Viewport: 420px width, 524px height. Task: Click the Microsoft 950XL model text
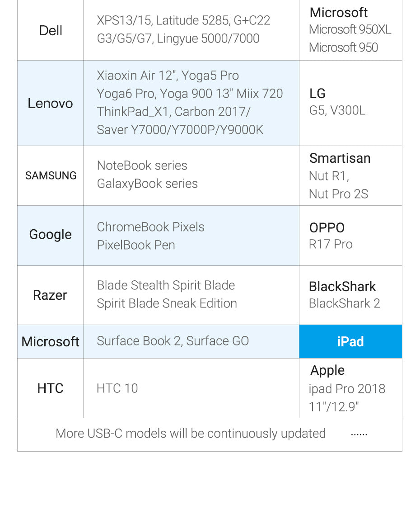pos(350,30)
